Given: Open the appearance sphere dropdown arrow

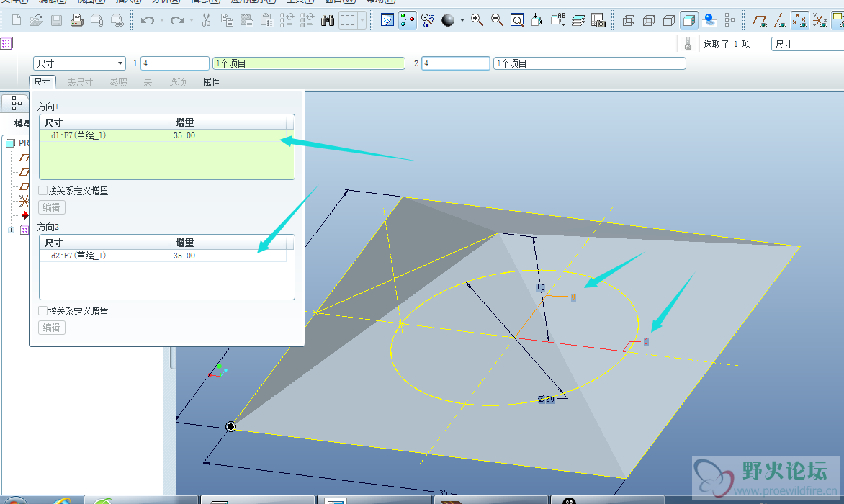Looking at the screenshot, I should [462, 20].
